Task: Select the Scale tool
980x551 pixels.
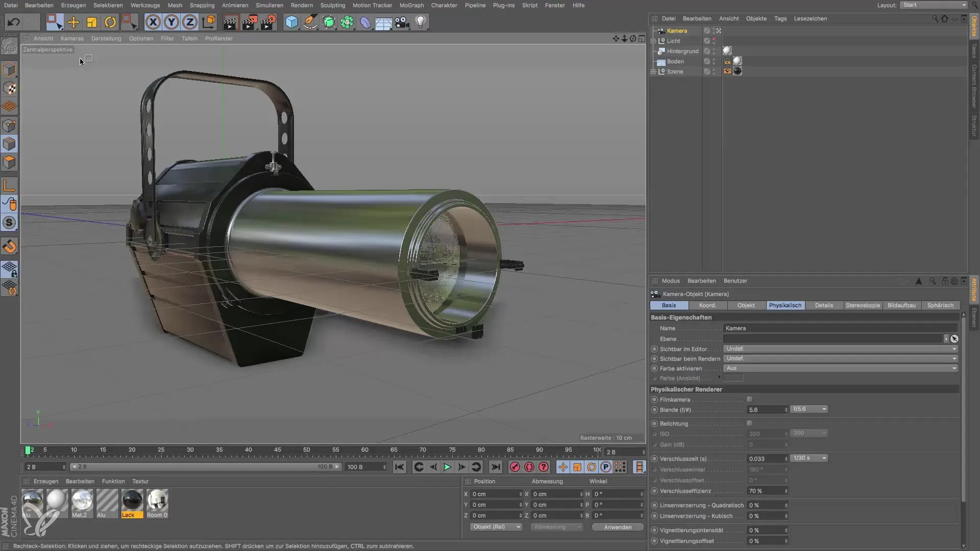Action: coord(92,22)
